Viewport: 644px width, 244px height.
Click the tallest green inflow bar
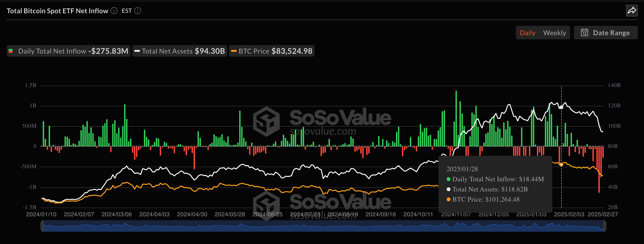tap(456, 118)
